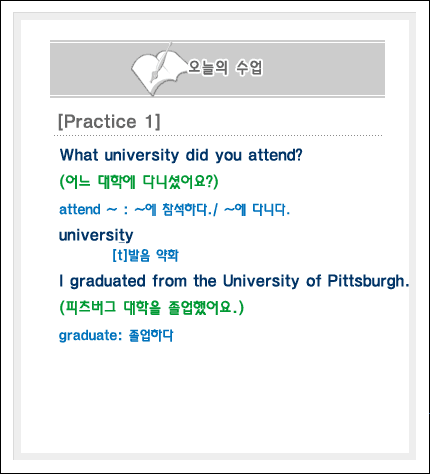The height and width of the screenshot is (474, 430).
Task: Click the word 수업 in header
Action: point(249,68)
